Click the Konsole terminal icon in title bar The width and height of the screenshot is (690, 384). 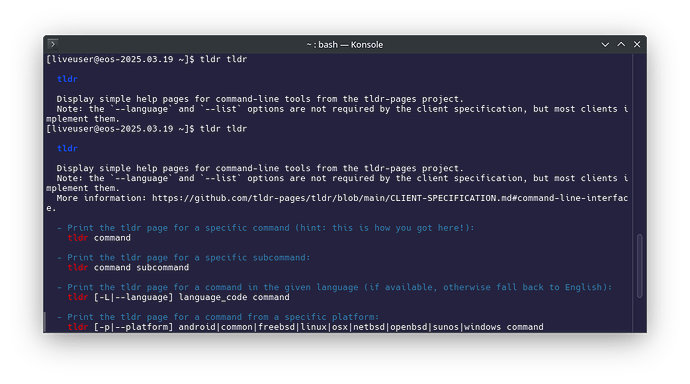[x=53, y=44]
